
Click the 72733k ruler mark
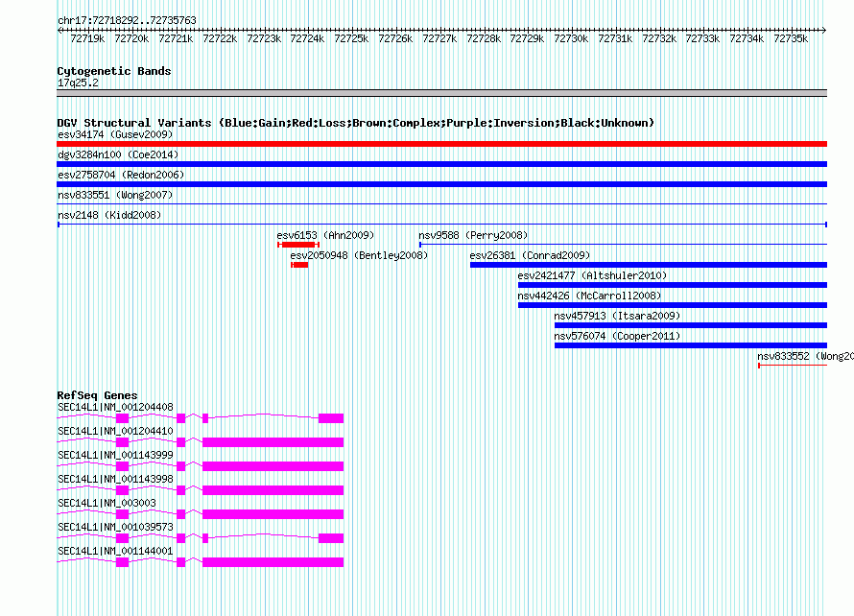[x=702, y=38]
